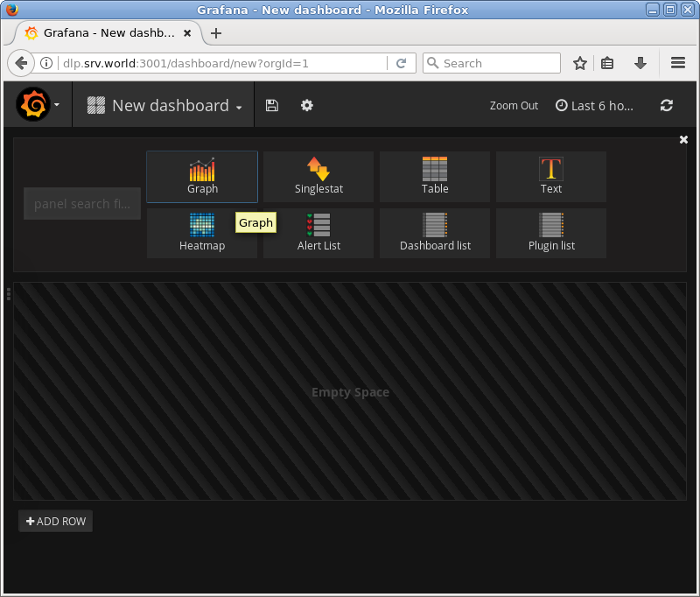
Task: Minimize the Firefox window
Action: pos(653,10)
